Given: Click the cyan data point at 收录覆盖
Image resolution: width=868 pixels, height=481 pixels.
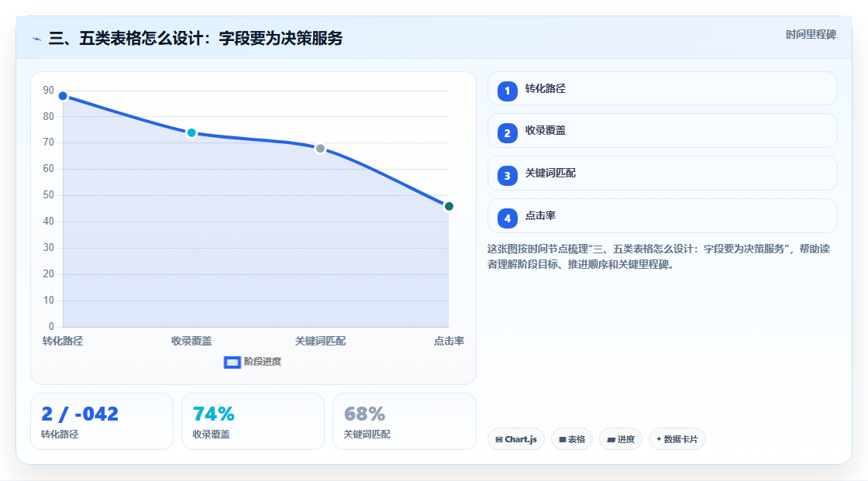Looking at the screenshot, I should click(191, 133).
